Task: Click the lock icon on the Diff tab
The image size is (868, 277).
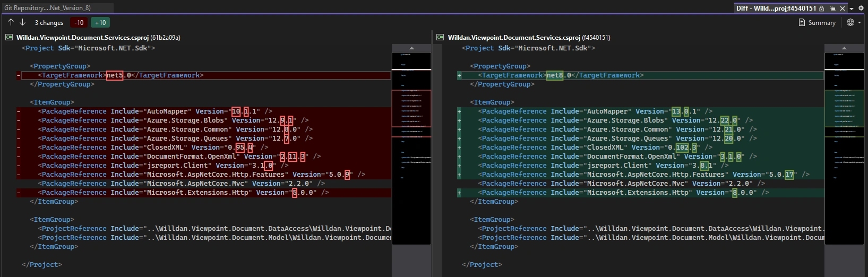Action: (821, 8)
